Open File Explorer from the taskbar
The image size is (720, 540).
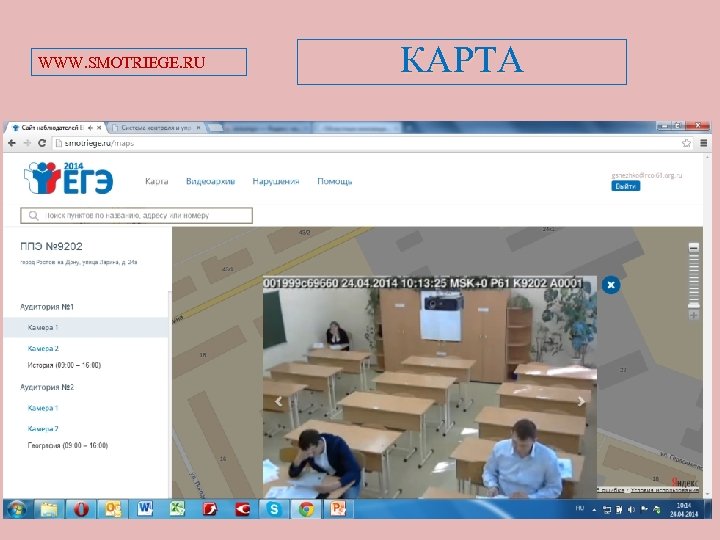[x=49, y=509]
